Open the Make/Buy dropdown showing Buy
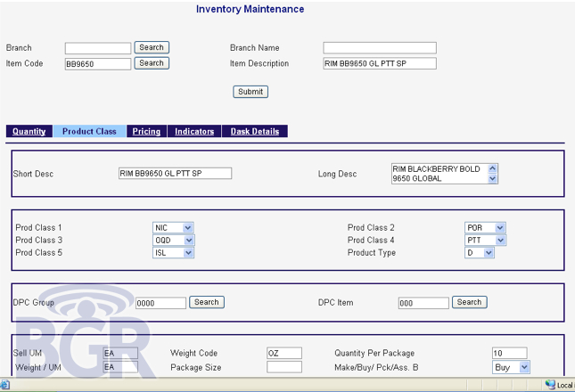 [523, 366]
